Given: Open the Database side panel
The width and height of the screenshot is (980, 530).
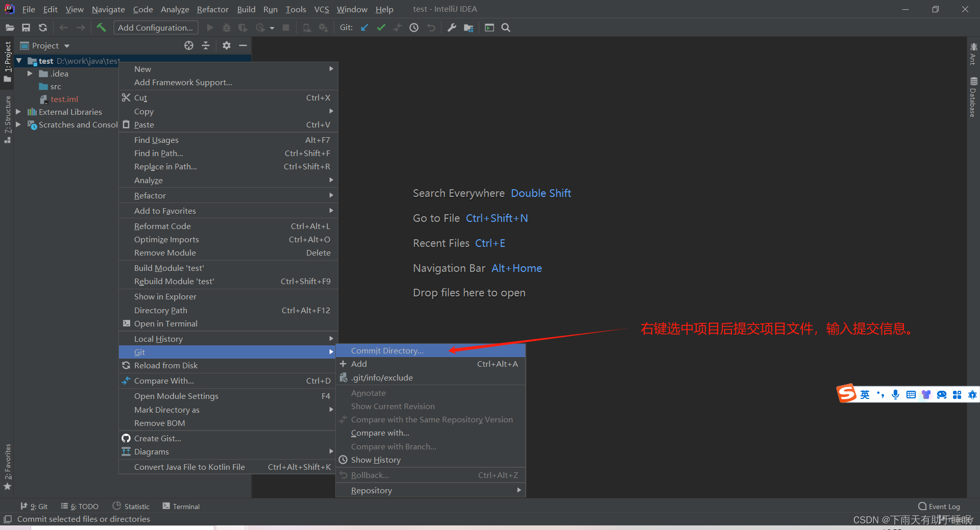Looking at the screenshot, I should click(x=973, y=97).
